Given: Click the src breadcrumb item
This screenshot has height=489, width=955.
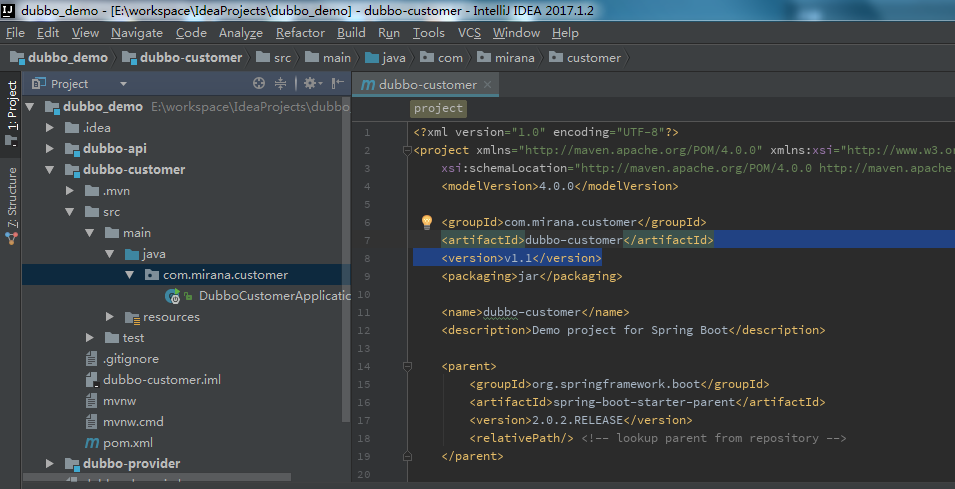Looking at the screenshot, I should (273, 58).
